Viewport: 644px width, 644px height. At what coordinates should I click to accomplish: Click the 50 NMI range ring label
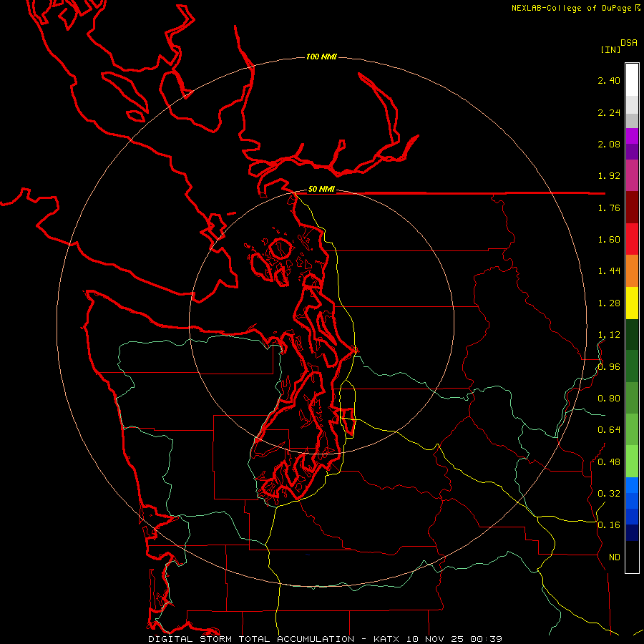pyautogui.click(x=321, y=189)
